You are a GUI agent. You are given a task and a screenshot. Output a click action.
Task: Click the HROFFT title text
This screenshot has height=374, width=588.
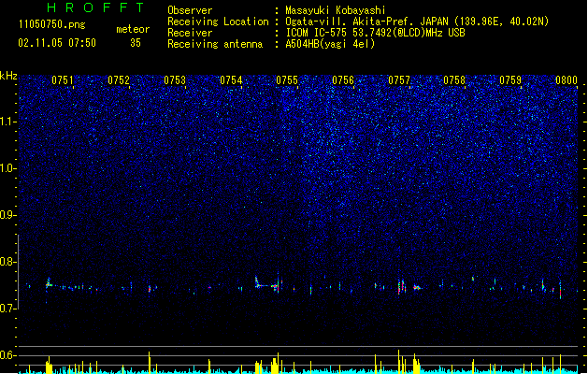[x=95, y=7]
